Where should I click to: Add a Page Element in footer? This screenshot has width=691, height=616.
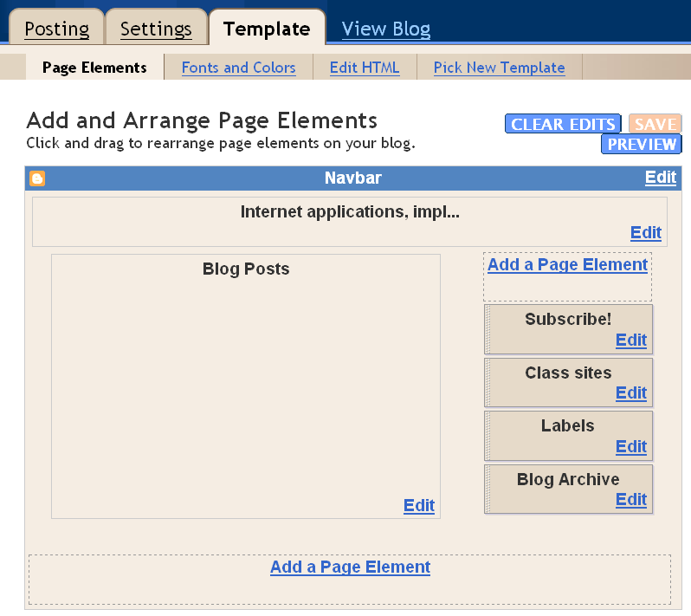351,567
